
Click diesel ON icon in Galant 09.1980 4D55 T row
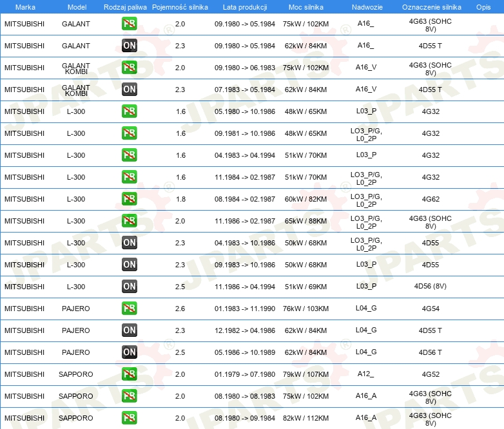[x=129, y=46]
